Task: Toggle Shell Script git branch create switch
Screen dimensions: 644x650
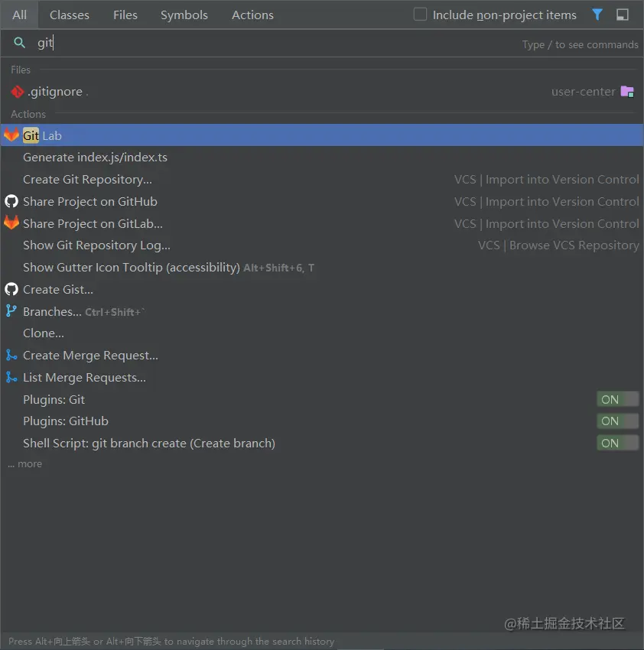Action: (617, 443)
